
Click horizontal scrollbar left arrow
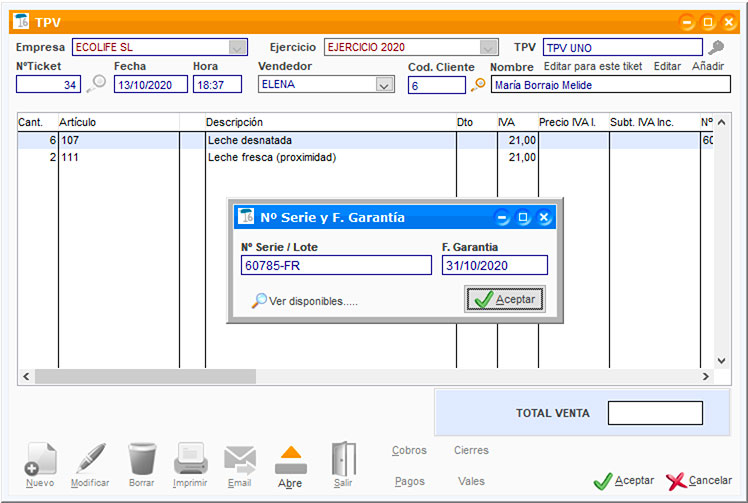(26, 377)
